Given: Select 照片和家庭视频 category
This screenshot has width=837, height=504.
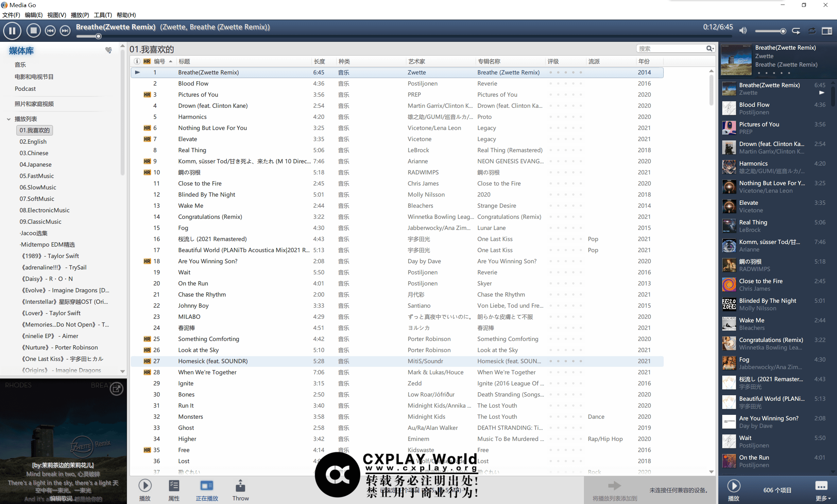Looking at the screenshot, I should point(34,104).
